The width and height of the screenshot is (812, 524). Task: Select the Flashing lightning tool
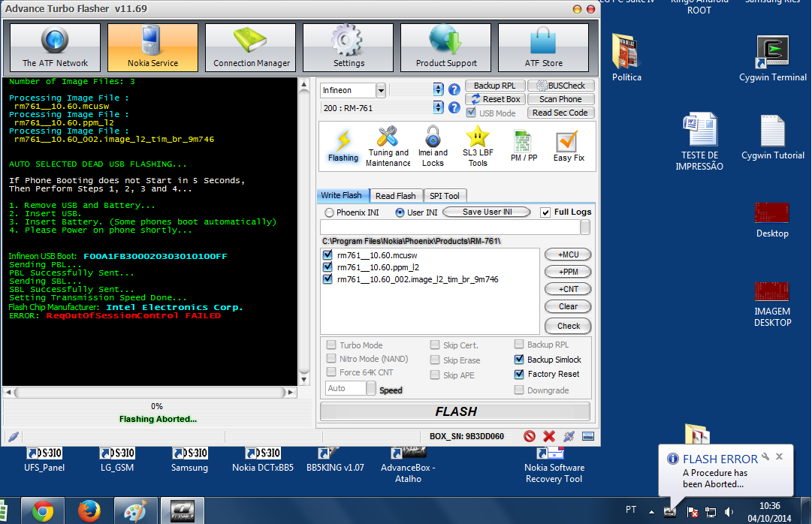343,146
